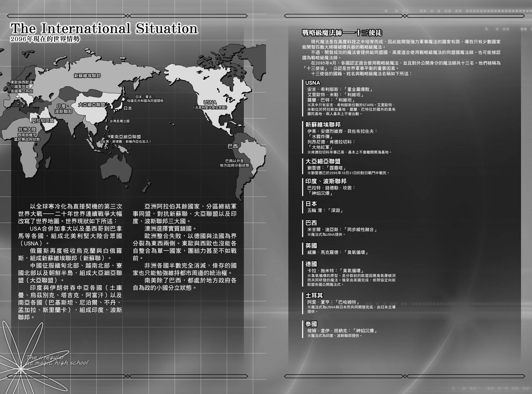532x394 pixels.
Task: Click the entry "米吉爾·迪亞斯:「同步線性融合」"
Action: coord(342,230)
